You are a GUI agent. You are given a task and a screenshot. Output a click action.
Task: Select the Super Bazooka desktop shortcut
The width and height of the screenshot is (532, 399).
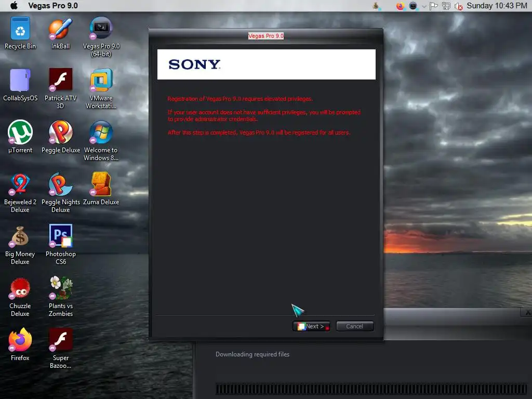tap(60, 348)
